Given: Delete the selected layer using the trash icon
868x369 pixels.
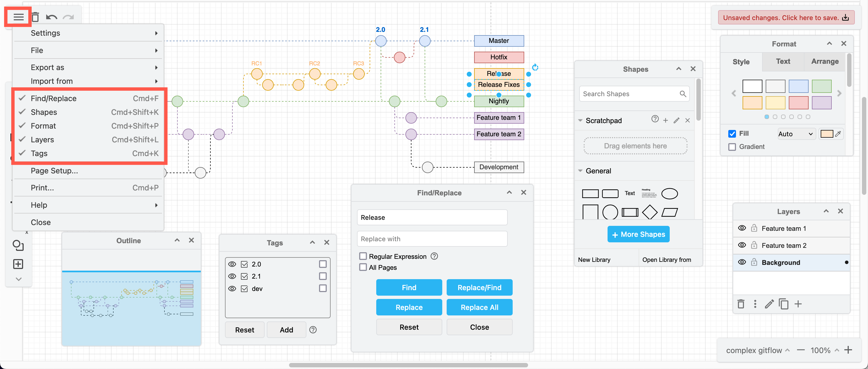Looking at the screenshot, I should click(x=741, y=304).
